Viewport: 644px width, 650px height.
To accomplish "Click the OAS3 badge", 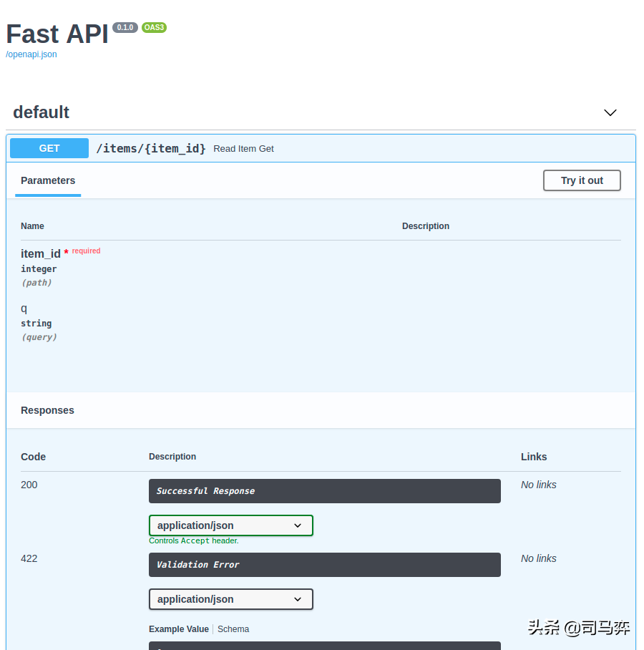I will click(x=154, y=27).
